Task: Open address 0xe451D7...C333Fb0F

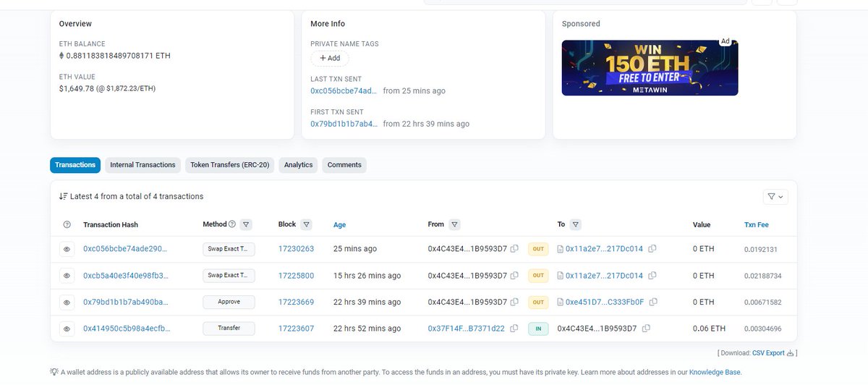Action: [x=605, y=302]
